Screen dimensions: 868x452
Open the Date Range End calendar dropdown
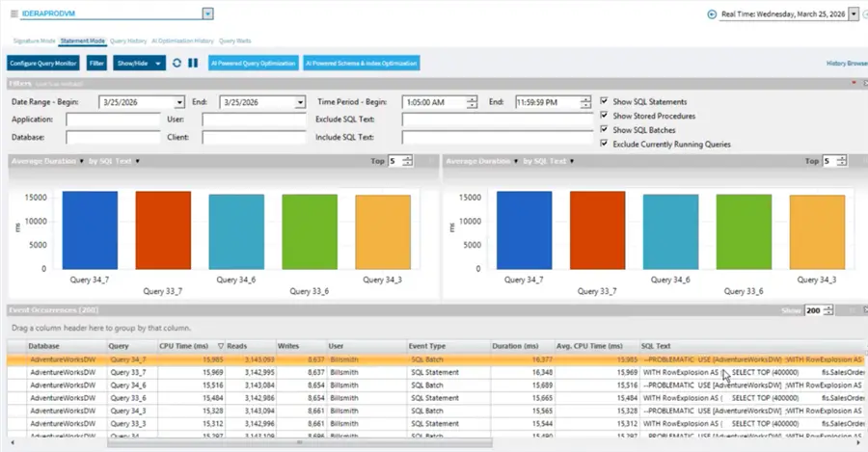click(x=300, y=102)
